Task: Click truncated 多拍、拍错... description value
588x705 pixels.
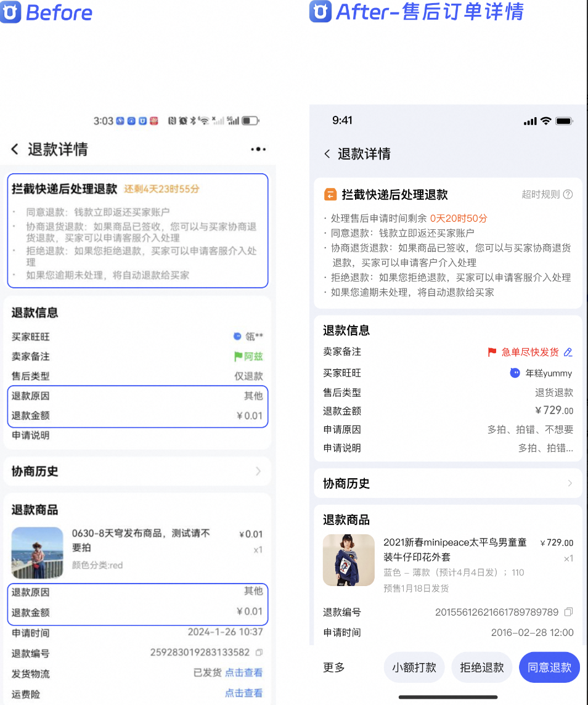Action: 545,448
